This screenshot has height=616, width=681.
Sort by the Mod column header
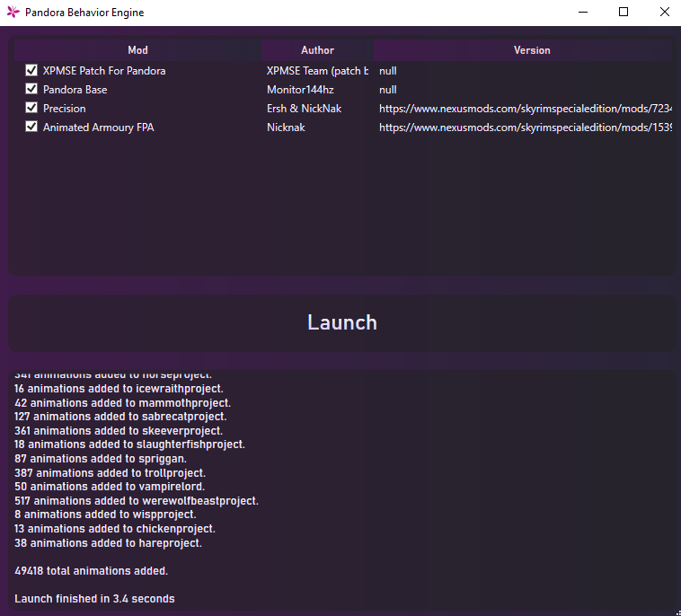click(137, 50)
